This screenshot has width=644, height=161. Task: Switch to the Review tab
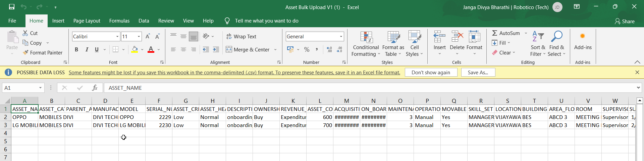(x=166, y=21)
